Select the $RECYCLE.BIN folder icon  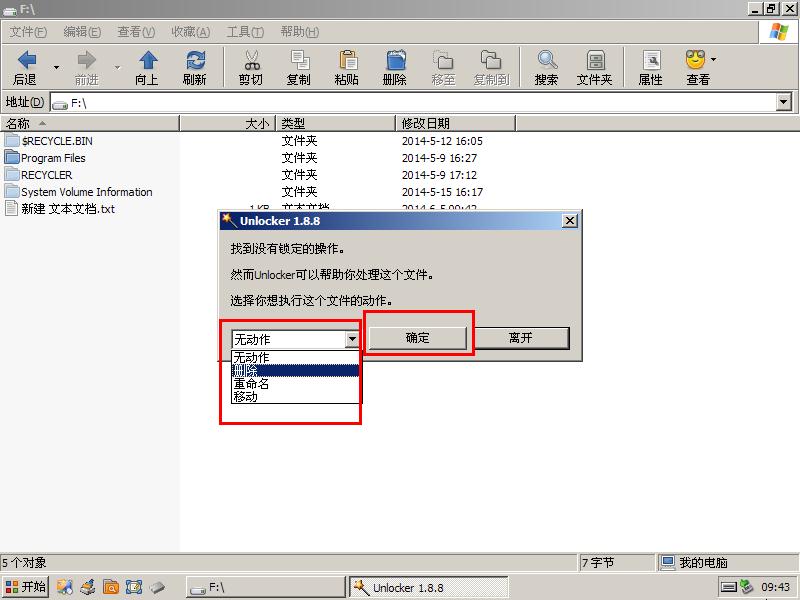click(12, 140)
